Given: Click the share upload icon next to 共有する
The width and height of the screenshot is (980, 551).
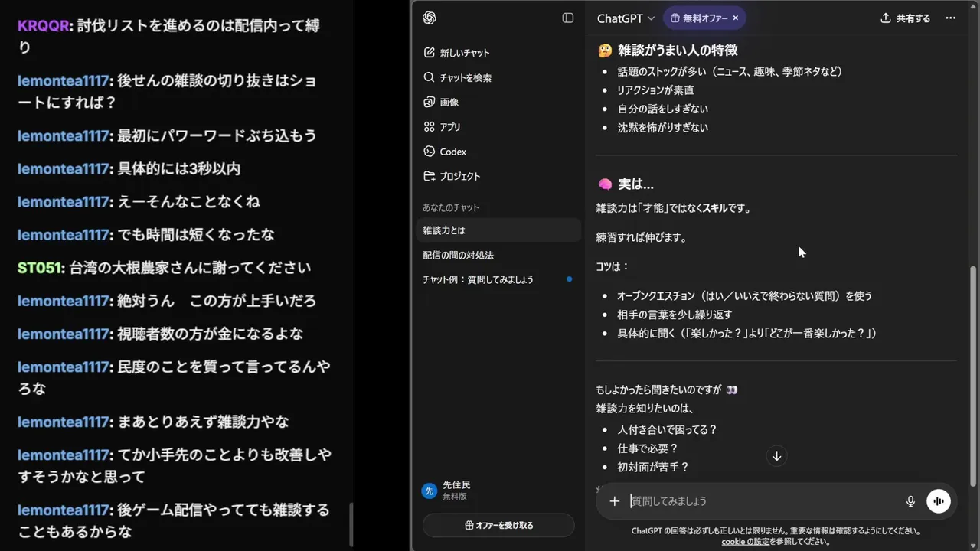Looking at the screenshot, I should coord(886,18).
